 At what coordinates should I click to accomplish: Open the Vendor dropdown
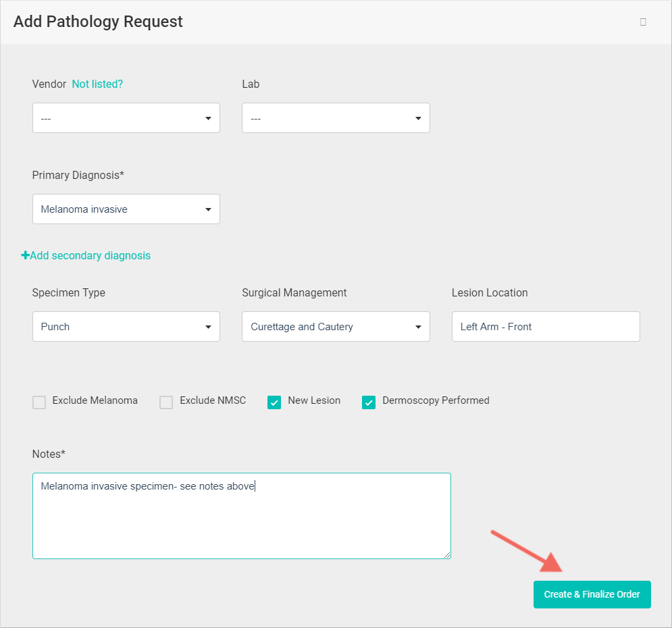click(x=126, y=118)
